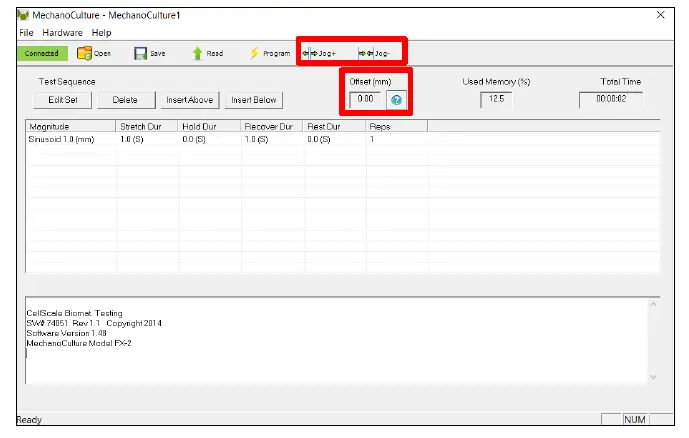
Task: Click the Recover Dur column header
Action: [272, 127]
